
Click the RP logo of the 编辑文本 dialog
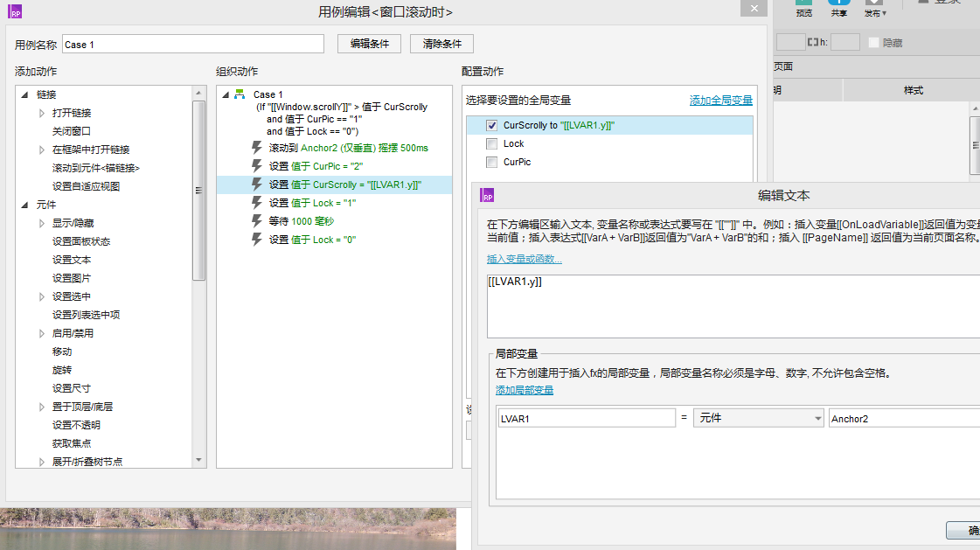[x=487, y=195]
